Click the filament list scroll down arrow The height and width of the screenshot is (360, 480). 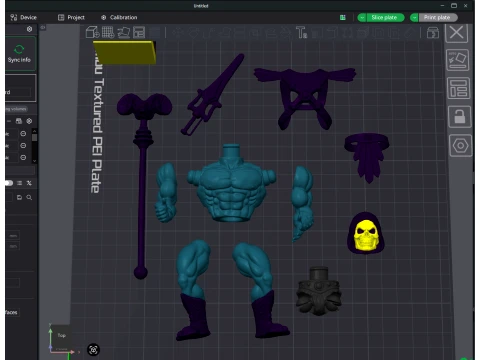click(34, 161)
